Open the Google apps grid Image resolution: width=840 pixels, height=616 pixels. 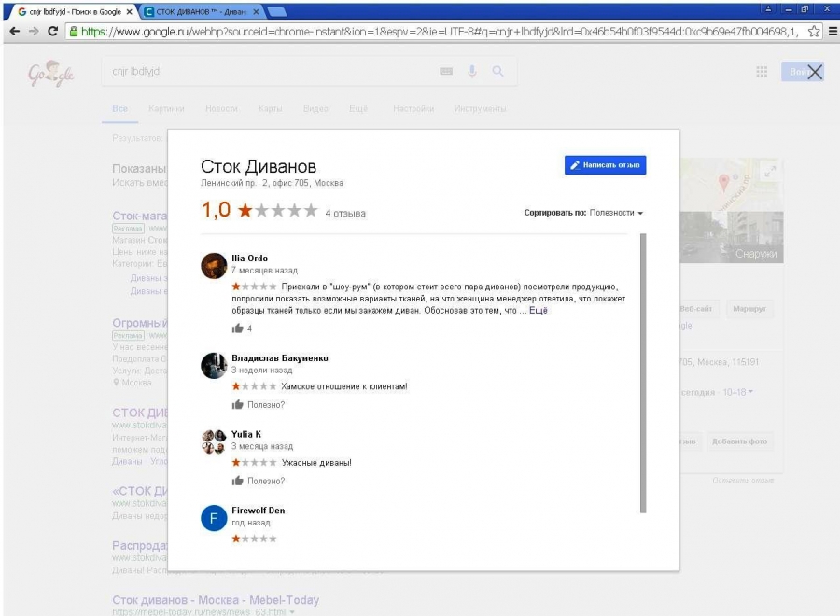tap(762, 72)
